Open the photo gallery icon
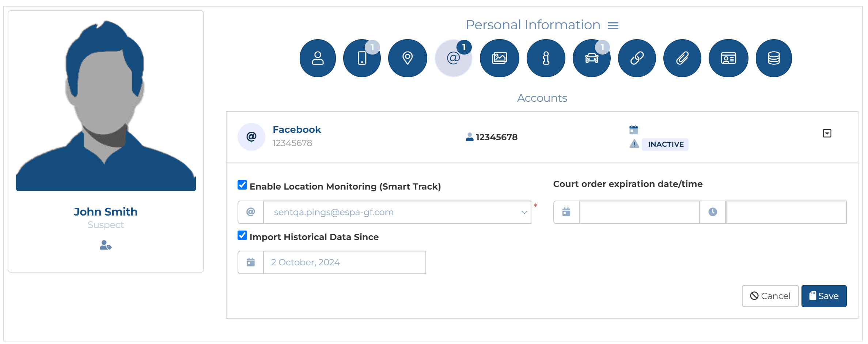This screenshot has width=868, height=344. tap(499, 58)
